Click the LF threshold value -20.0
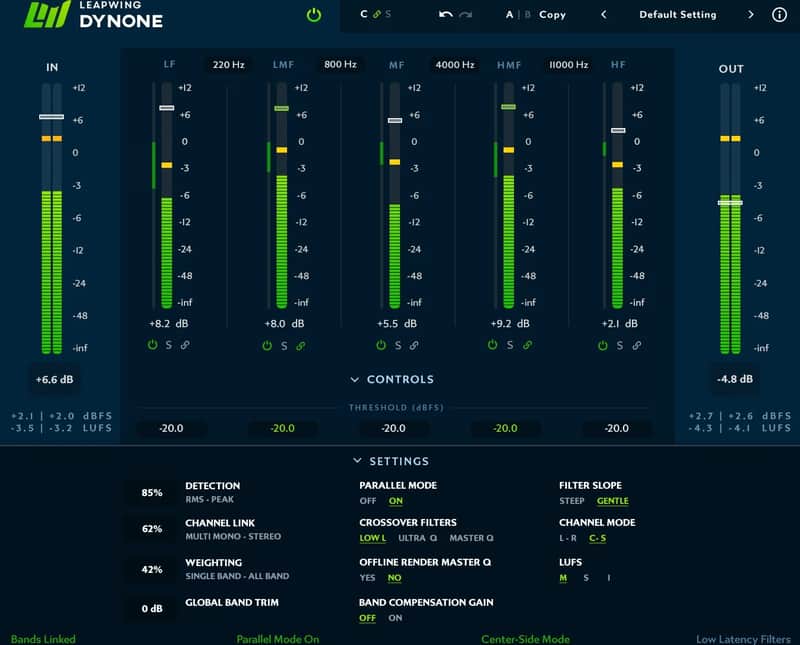The width and height of the screenshot is (800, 645). [x=171, y=428]
